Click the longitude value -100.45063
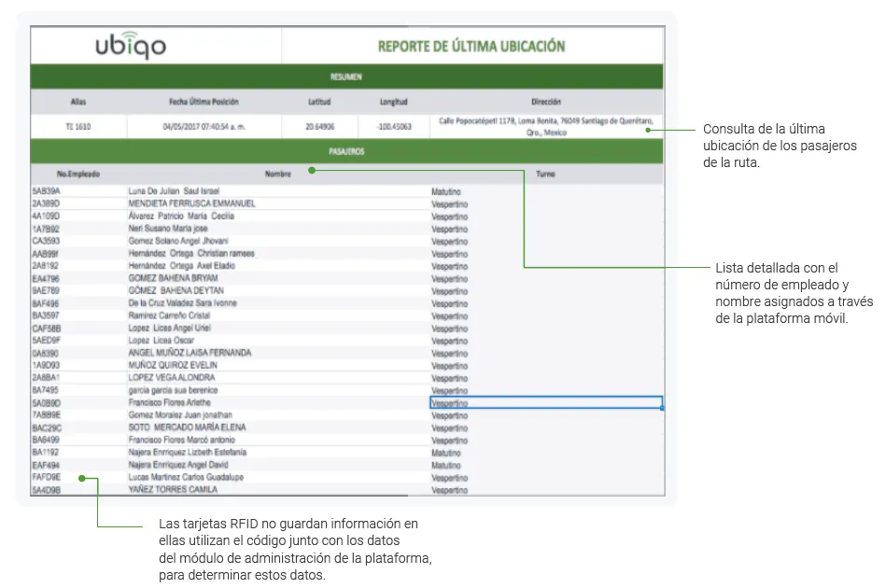This screenshot has width=886, height=588. pos(394,127)
